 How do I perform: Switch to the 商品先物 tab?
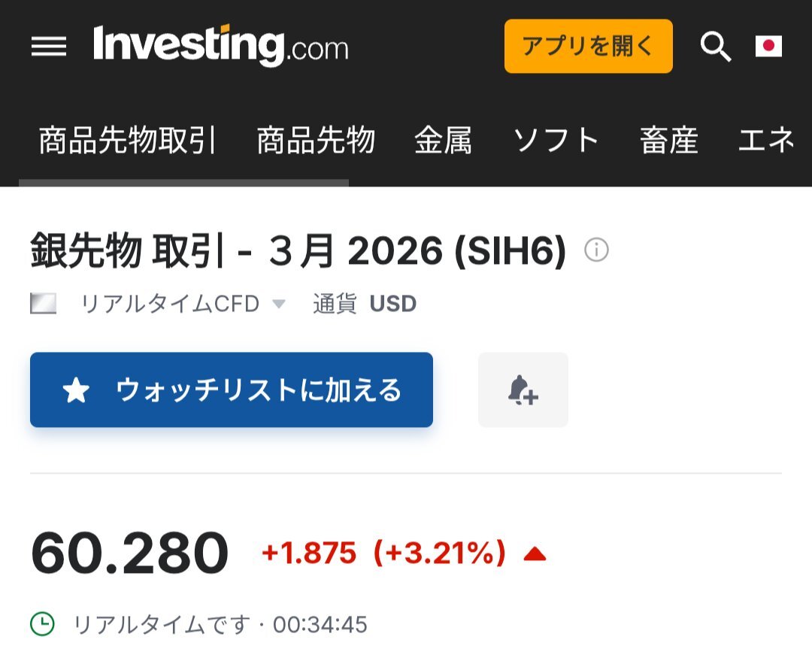tap(316, 141)
